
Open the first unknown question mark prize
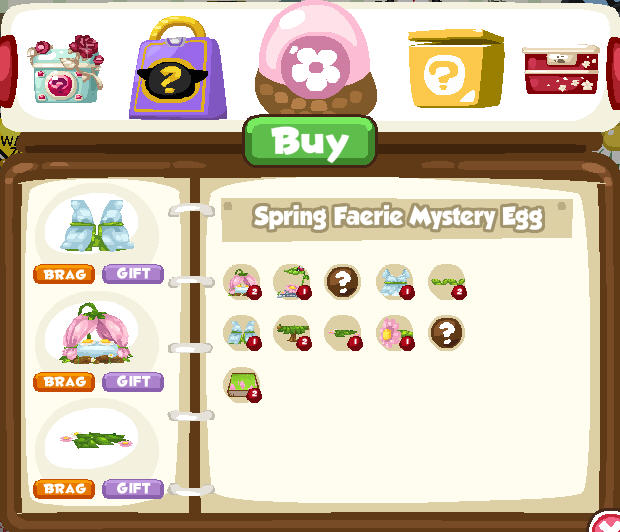click(343, 282)
